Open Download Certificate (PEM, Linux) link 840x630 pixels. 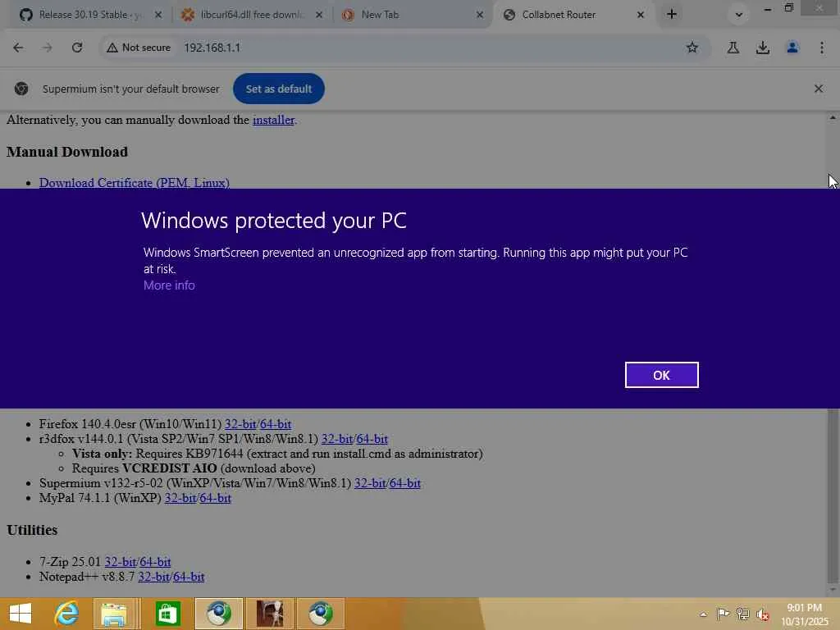(x=135, y=182)
